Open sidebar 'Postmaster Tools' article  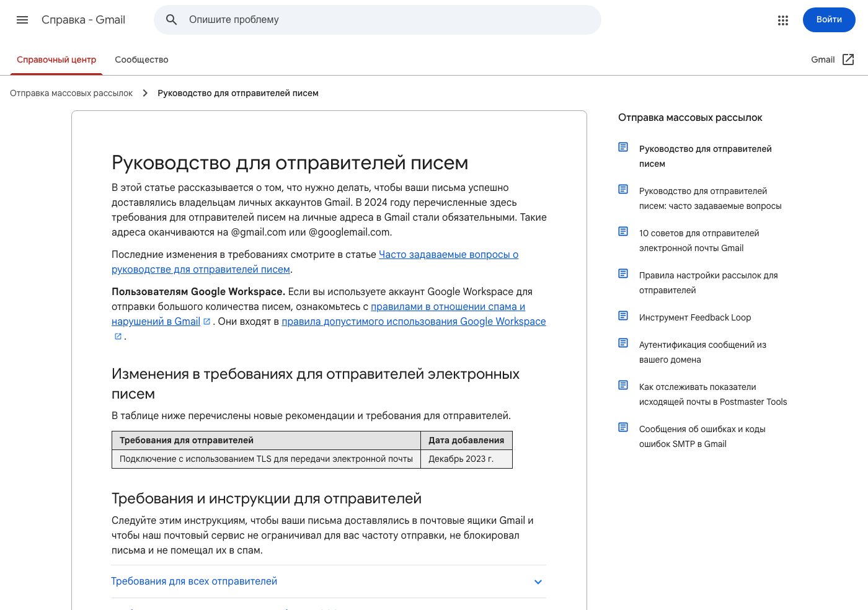coord(713,394)
